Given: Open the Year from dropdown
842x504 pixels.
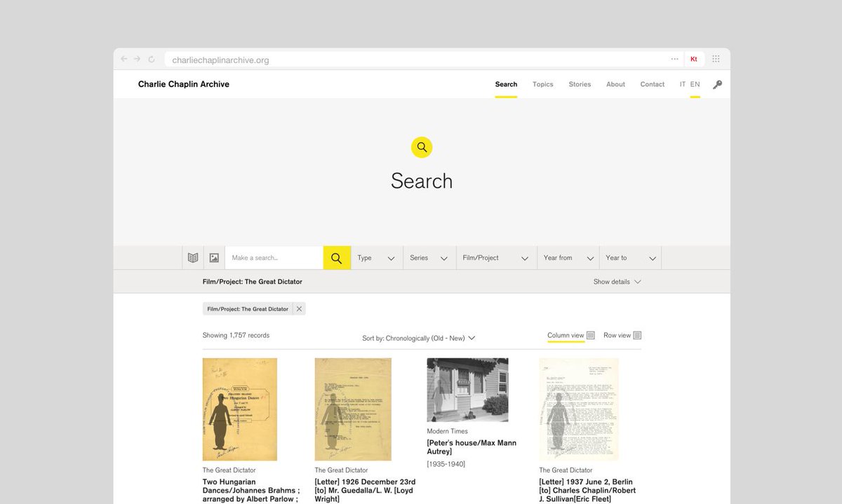Looking at the screenshot, I should point(568,258).
